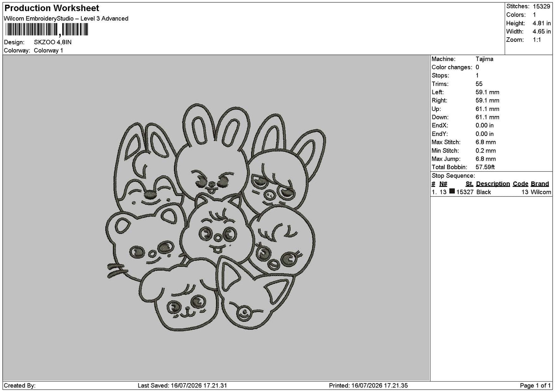Click the Machine value 'Tajima'
This screenshot has width=555, height=392.
click(x=484, y=59)
